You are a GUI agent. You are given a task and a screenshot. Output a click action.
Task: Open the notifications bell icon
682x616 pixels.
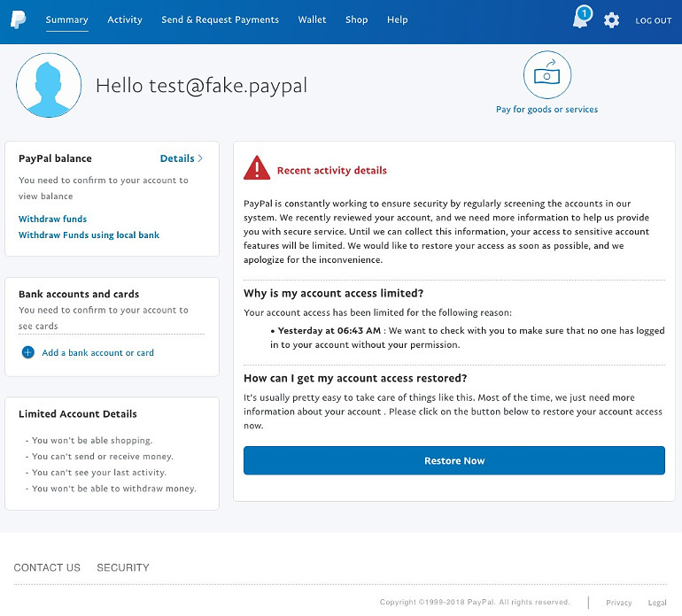coord(582,18)
